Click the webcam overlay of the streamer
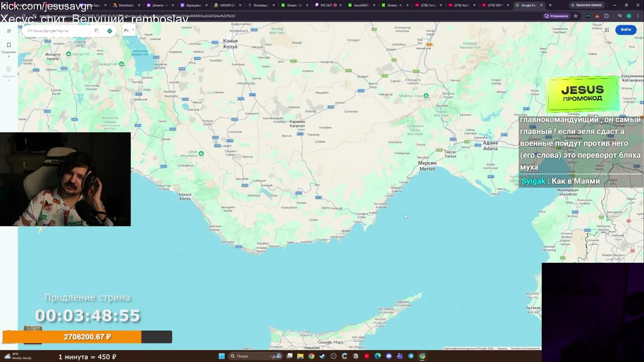This screenshot has width=644, height=362. pos(65,179)
